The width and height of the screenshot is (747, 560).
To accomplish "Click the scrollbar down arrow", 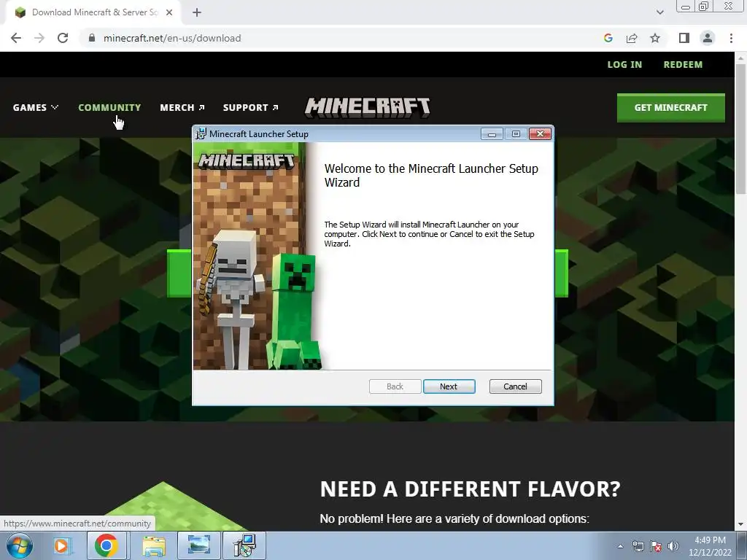I will click(740, 525).
